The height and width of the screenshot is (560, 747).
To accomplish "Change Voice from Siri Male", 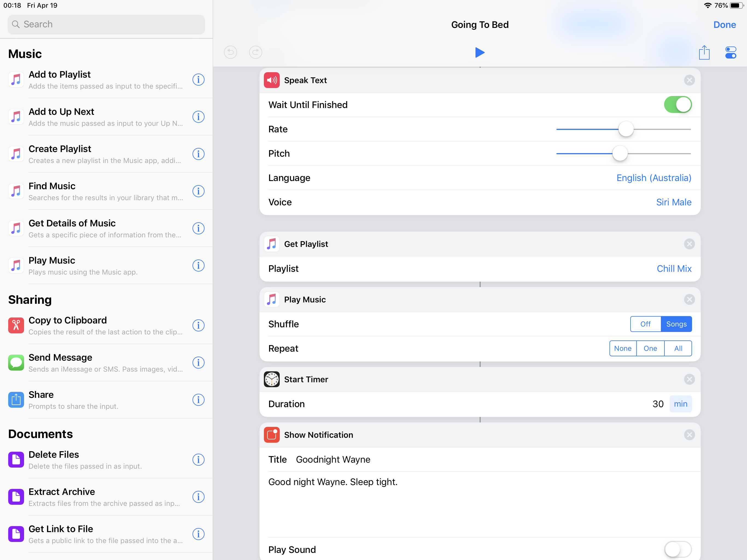I will tap(674, 202).
